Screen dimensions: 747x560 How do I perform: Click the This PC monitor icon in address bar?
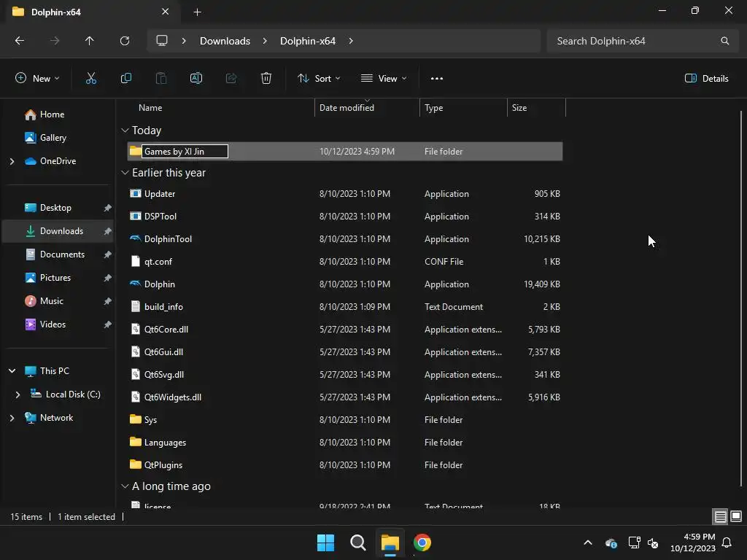pyautogui.click(x=162, y=41)
